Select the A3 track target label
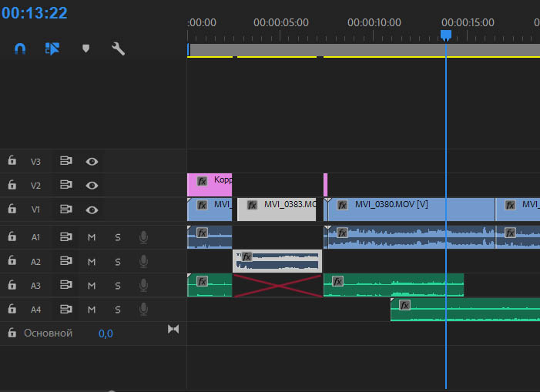The image size is (540, 392). pyautogui.click(x=35, y=286)
